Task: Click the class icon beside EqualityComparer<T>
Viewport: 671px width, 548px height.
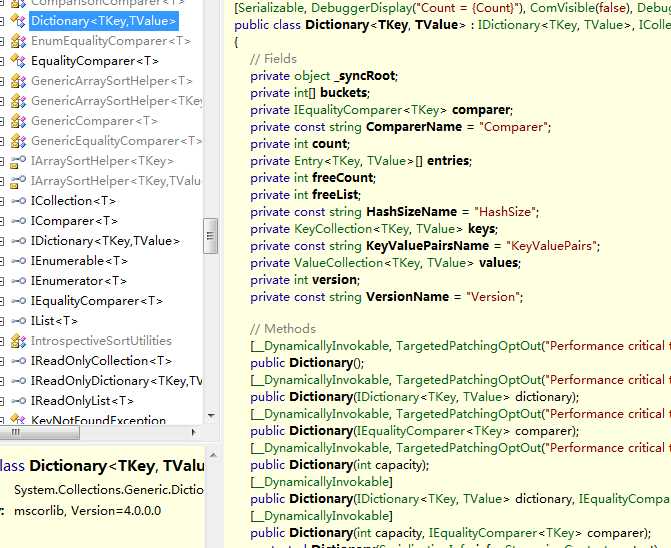Action: click(18, 61)
